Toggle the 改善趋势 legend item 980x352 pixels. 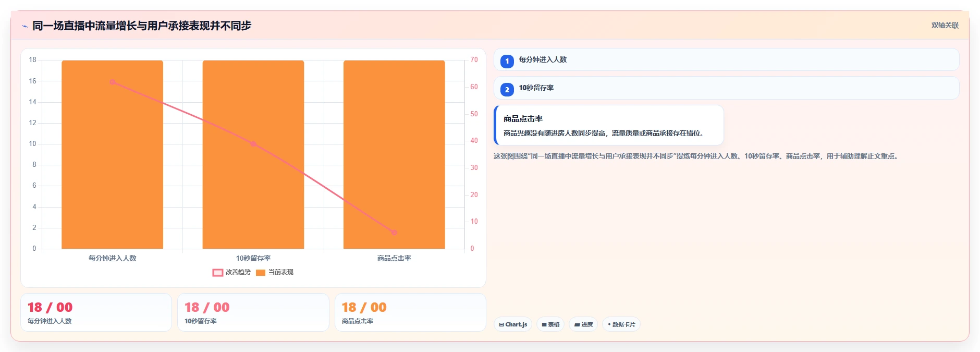point(231,272)
